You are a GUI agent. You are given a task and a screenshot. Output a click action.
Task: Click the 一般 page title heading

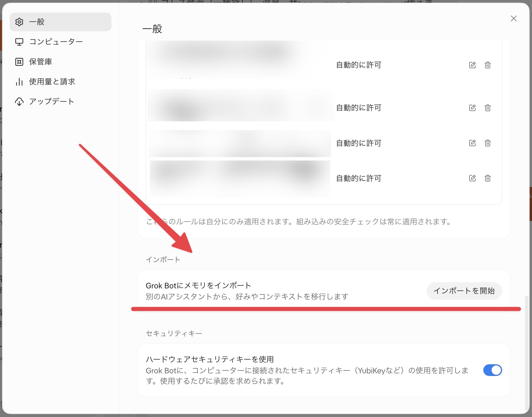(152, 29)
